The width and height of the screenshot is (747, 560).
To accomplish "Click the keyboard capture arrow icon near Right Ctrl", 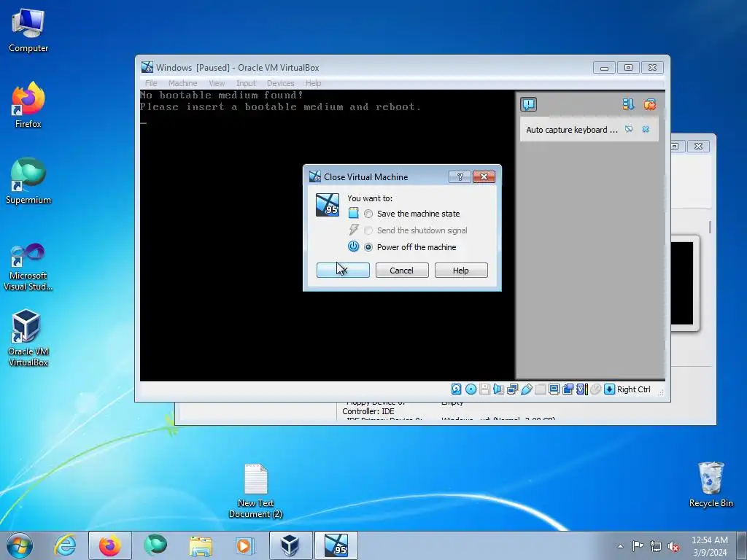I will pos(609,389).
